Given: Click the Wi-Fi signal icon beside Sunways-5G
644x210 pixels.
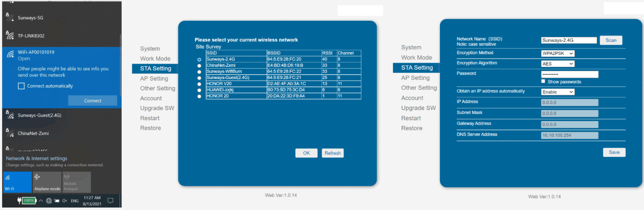Looking at the screenshot, I should [x=10, y=18].
